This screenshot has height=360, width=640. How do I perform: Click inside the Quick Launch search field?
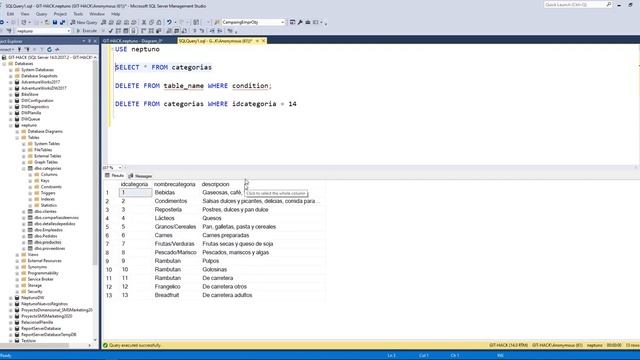tap(575, 4)
